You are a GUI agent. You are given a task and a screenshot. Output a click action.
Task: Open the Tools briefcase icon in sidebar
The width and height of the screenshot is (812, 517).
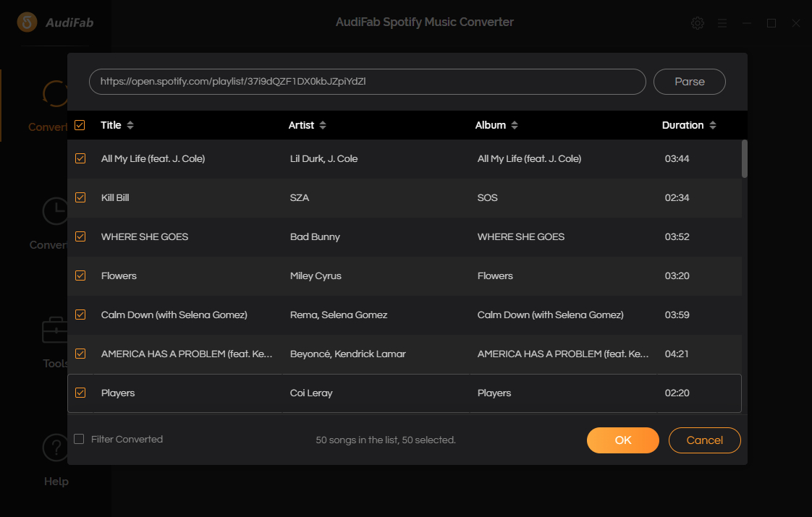point(55,330)
